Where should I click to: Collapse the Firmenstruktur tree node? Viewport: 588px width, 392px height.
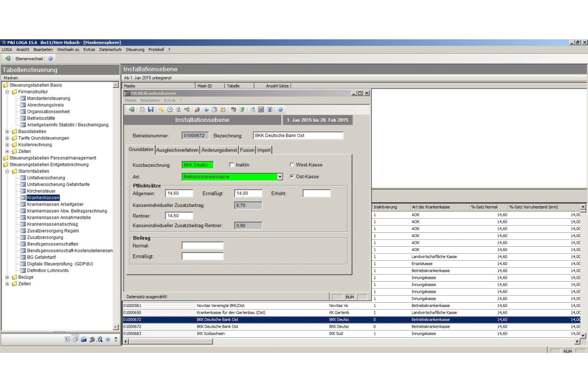(7, 92)
